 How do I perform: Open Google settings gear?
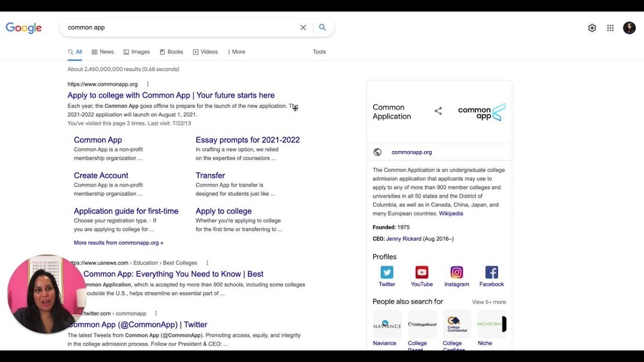coord(592,28)
